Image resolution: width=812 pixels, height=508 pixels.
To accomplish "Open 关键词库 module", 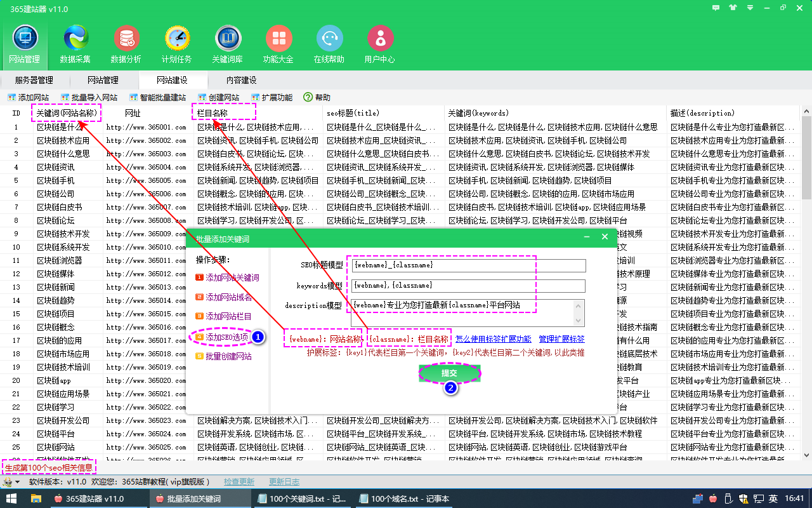I will 228,44.
